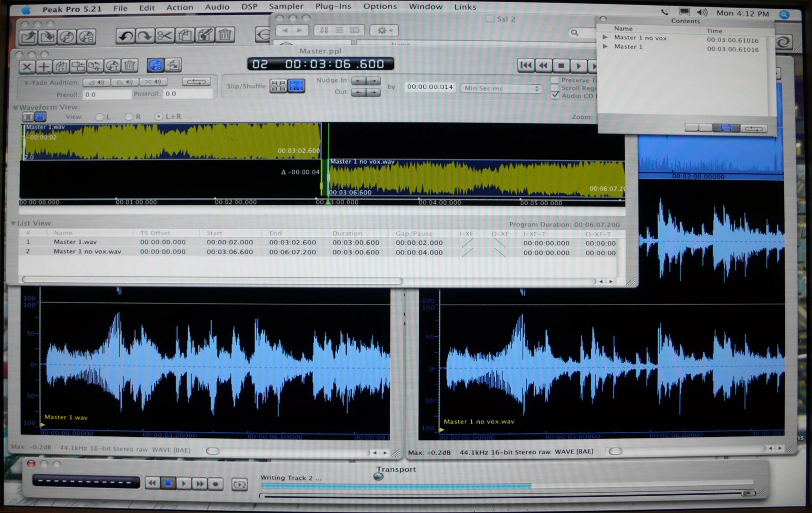Click the Undo arrow in the main toolbar
This screenshot has width=812, height=513.
pyautogui.click(x=126, y=36)
